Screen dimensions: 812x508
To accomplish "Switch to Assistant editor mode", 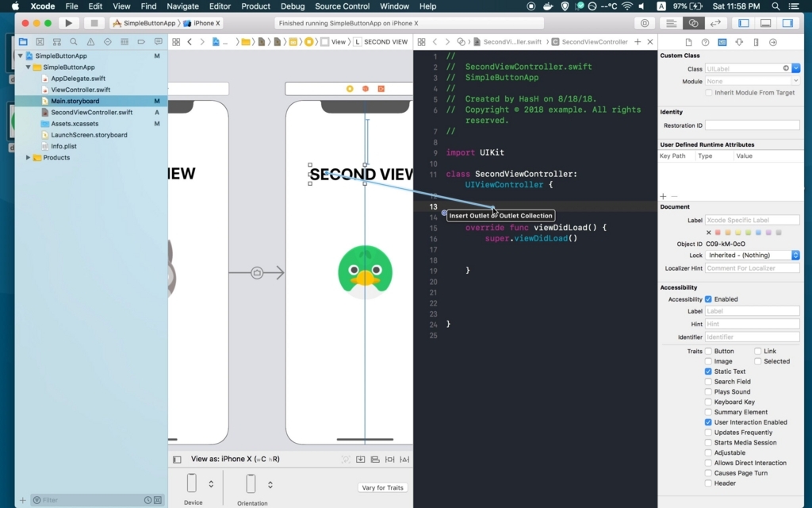I will tap(693, 23).
